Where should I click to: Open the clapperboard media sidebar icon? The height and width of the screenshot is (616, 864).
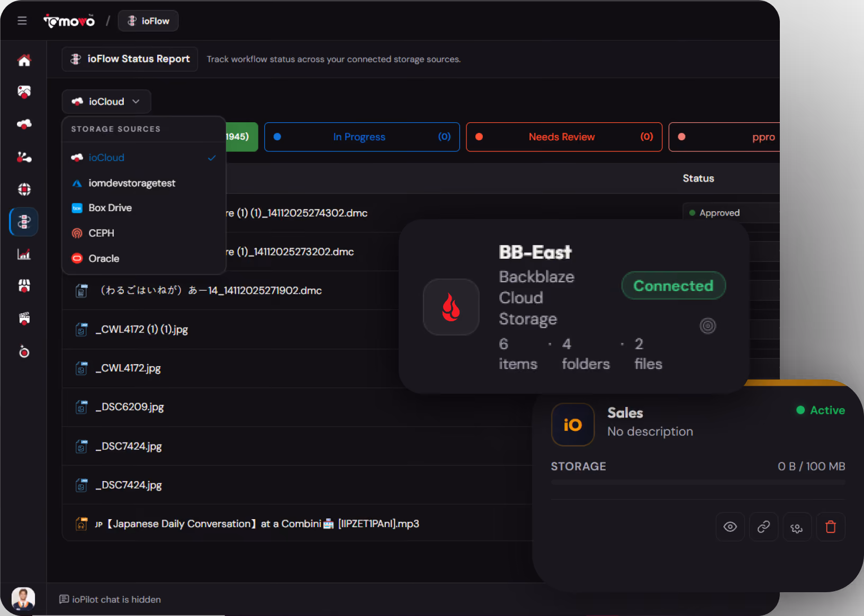[x=24, y=318]
